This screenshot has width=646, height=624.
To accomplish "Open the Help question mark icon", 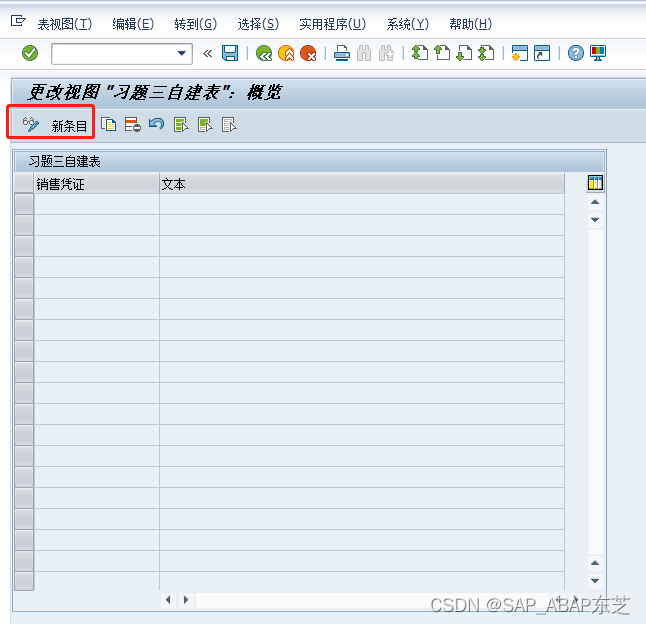I will point(576,53).
